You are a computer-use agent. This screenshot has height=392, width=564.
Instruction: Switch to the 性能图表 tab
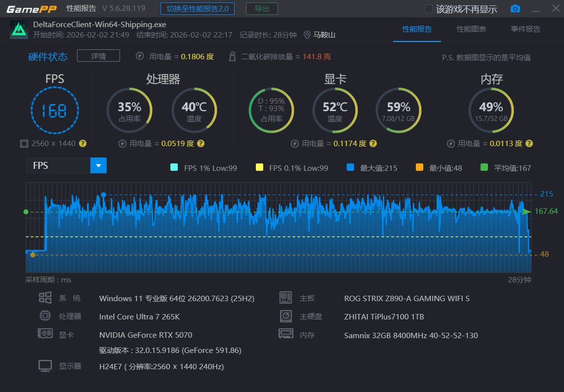[x=471, y=29]
